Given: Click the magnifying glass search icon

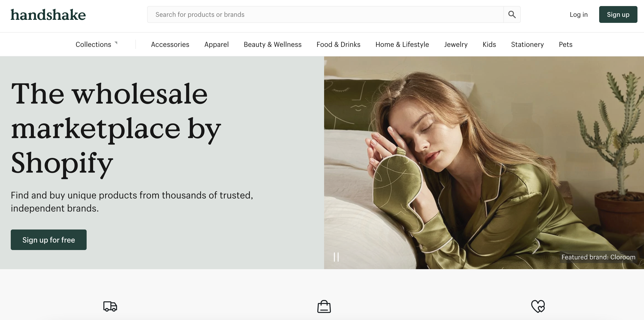Looking at the screenshot, I should (x=512, y=14).
